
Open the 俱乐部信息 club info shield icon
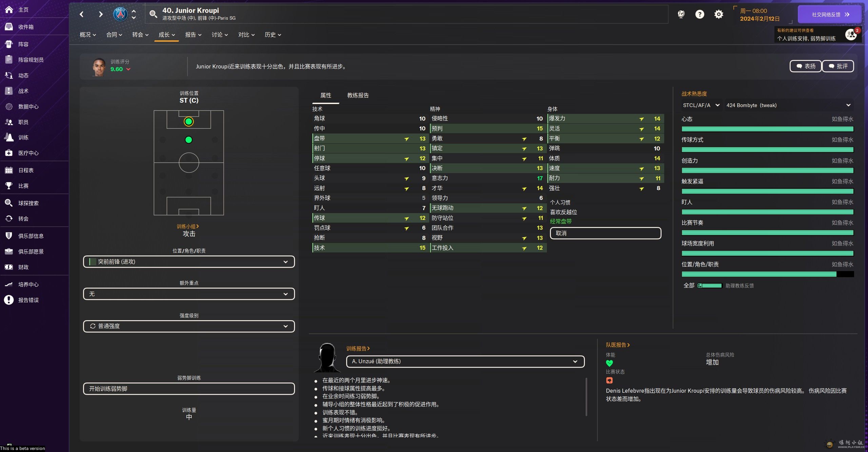click(9, 236)
